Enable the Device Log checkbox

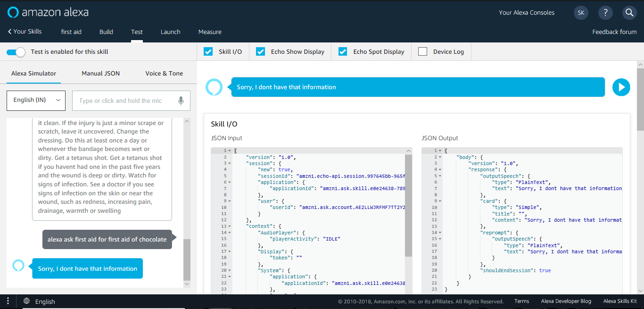(x=423, y=51)
